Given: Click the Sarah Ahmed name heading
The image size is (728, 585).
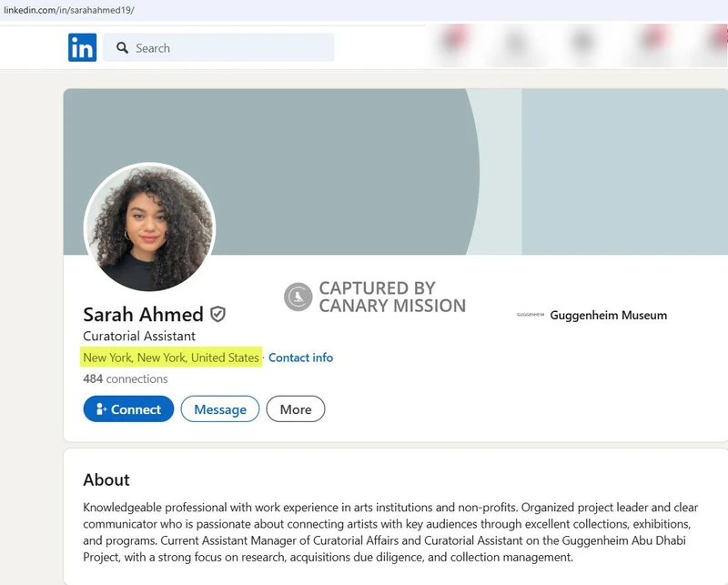Looking at the screenshot, I should [142, 314].
